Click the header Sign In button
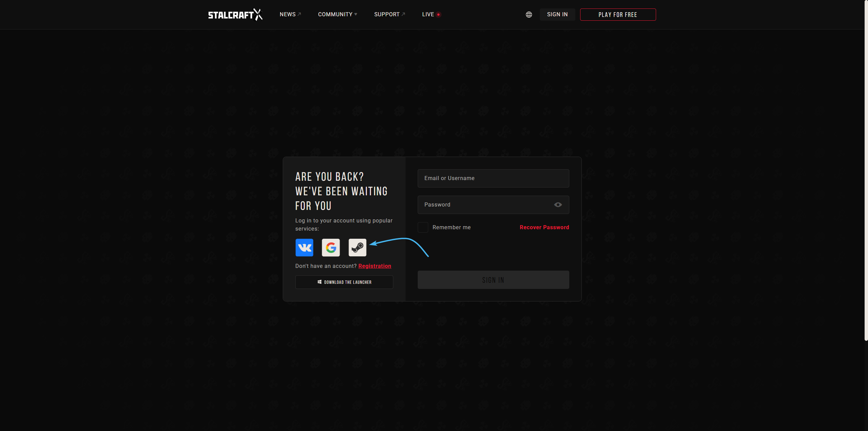 (x=557, y=15)
